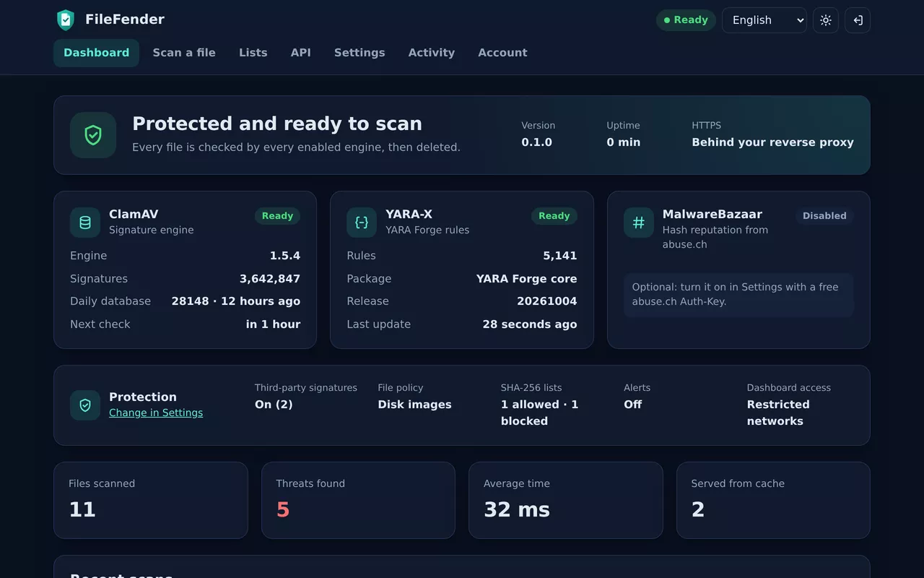924x578 pixels.
Task: Open the Account tab
Action: click(502, 53)
